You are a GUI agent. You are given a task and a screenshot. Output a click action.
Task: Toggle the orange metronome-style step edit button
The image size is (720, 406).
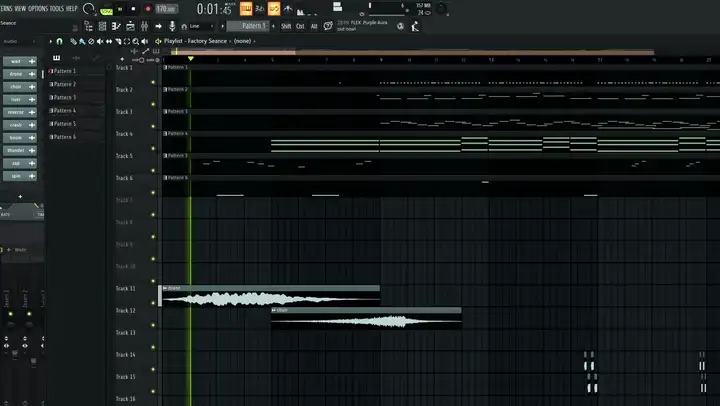click(x=246, y=8)
